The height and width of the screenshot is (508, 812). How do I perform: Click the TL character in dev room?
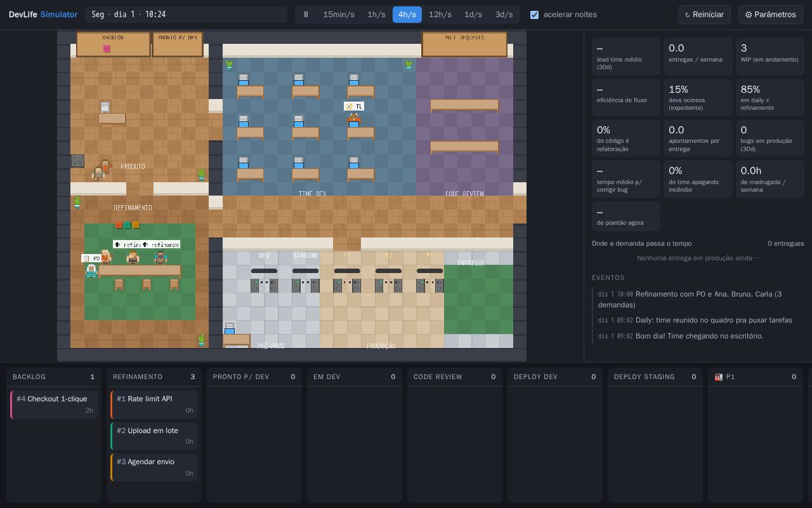(354, 118)
